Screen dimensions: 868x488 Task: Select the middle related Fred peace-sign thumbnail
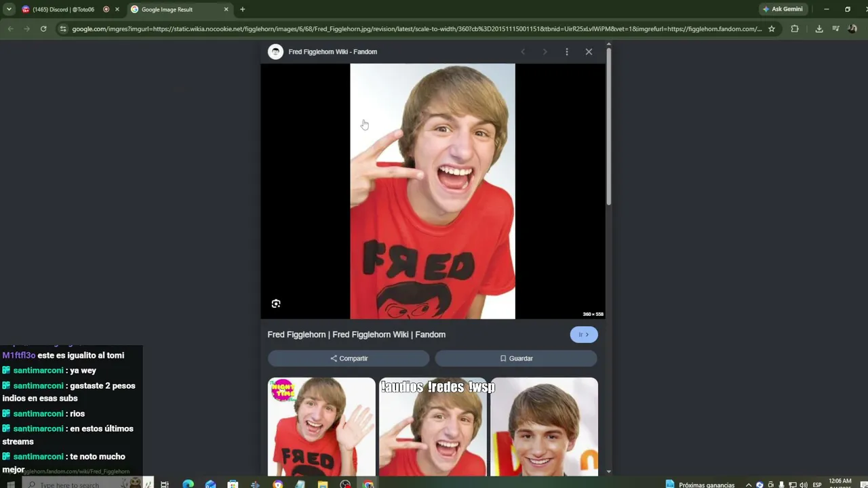433,427
